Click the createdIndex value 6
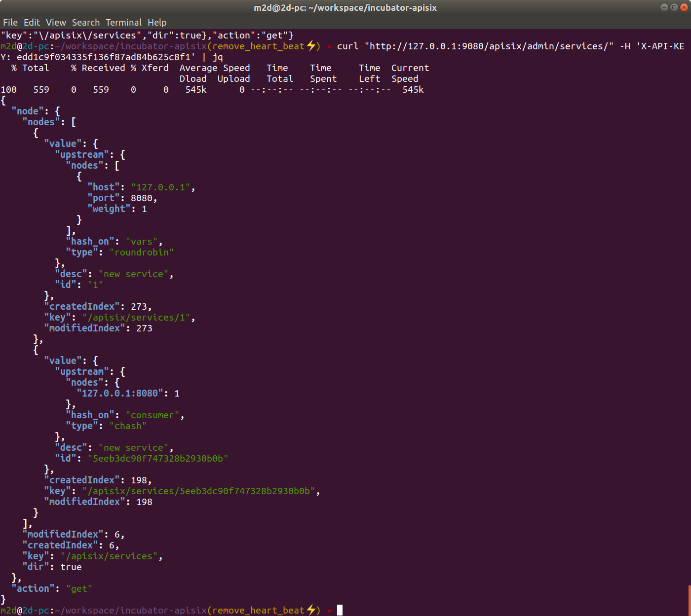The width and height of the screenshot is (691, 616). (112, 545)
